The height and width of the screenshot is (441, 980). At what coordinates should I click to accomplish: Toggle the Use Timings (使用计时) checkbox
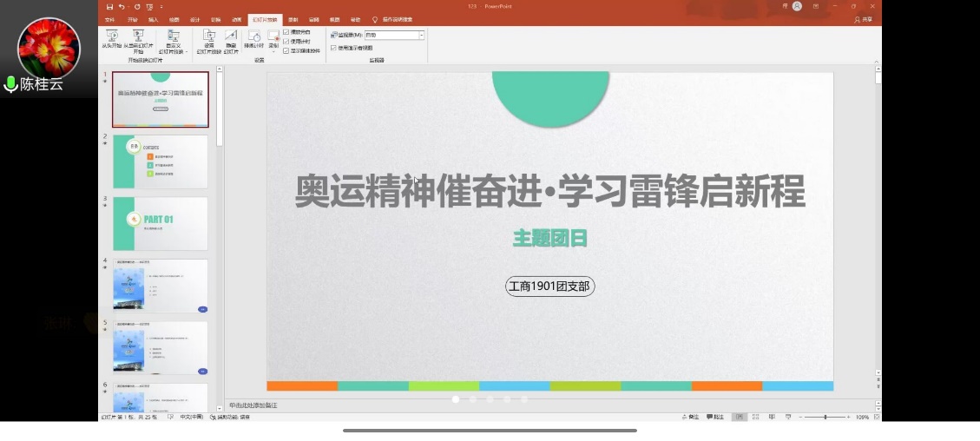pos(286,41)
